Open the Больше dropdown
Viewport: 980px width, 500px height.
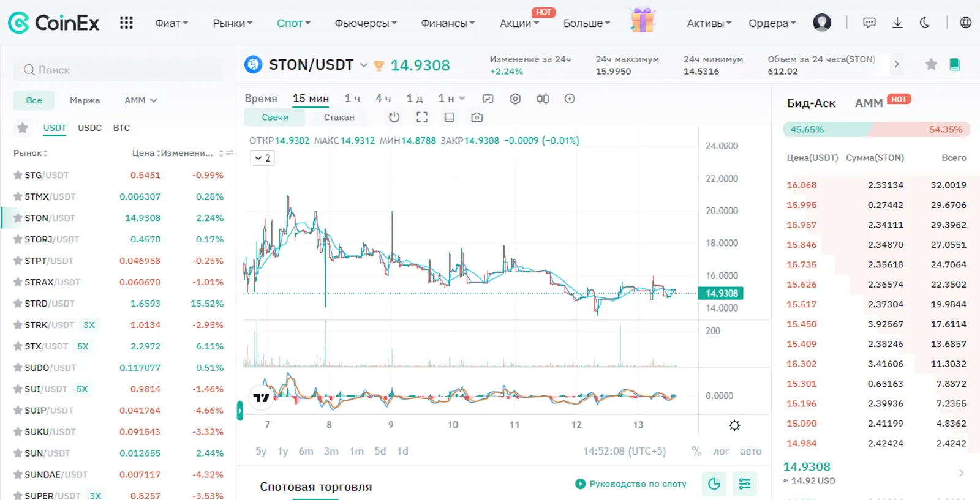587,23
